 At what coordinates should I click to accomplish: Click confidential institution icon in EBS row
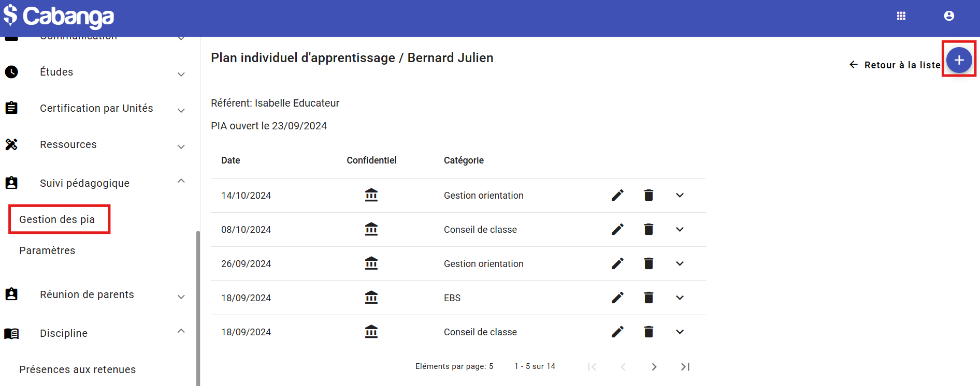click(x=371, y=298)
